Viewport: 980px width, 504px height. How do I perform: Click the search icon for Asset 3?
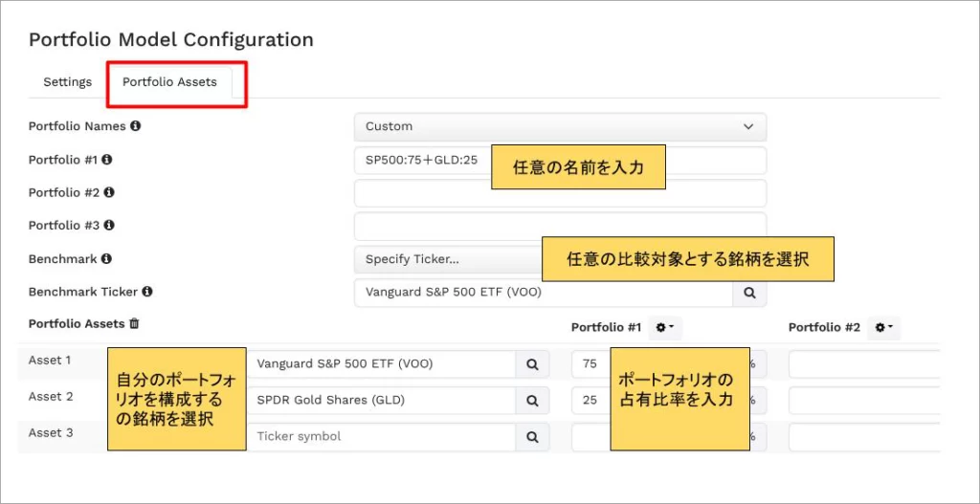pos(532,436)
